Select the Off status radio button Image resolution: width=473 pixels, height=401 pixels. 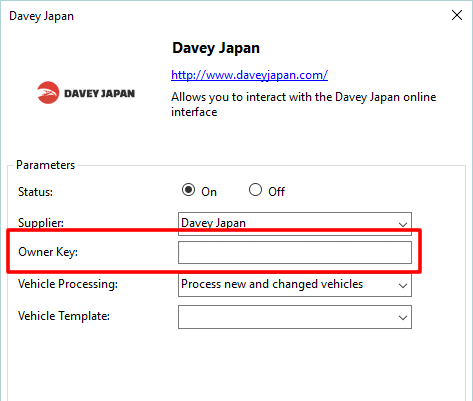(x=255, y=190)
